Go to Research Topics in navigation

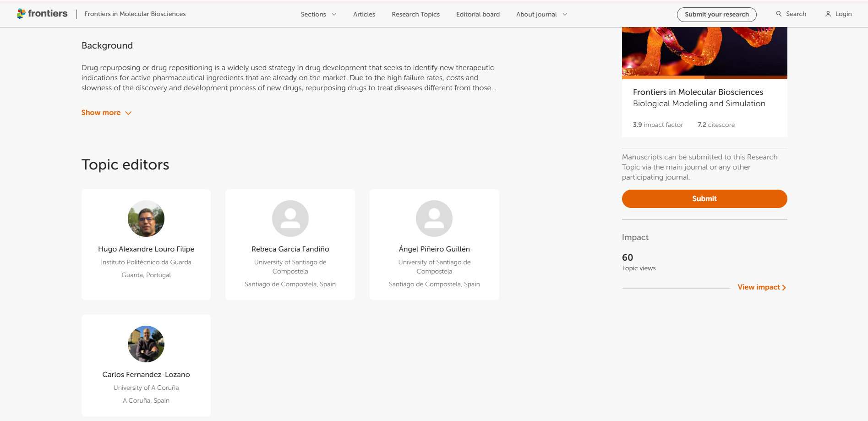(x=415, y=14)
